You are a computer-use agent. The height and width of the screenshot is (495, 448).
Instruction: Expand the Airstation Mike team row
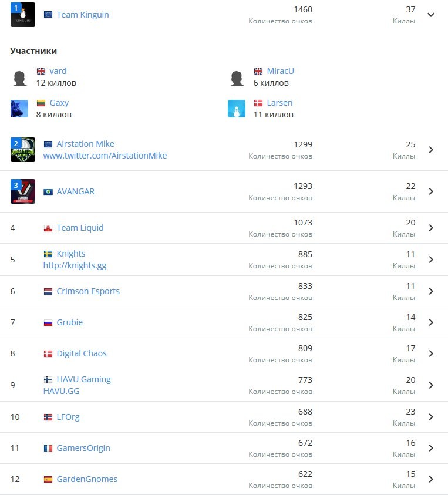pyautogui.click(x=431, y=150)
